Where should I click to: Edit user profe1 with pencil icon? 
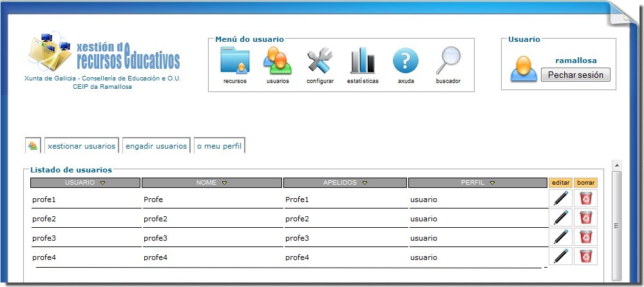pos(562,199)
